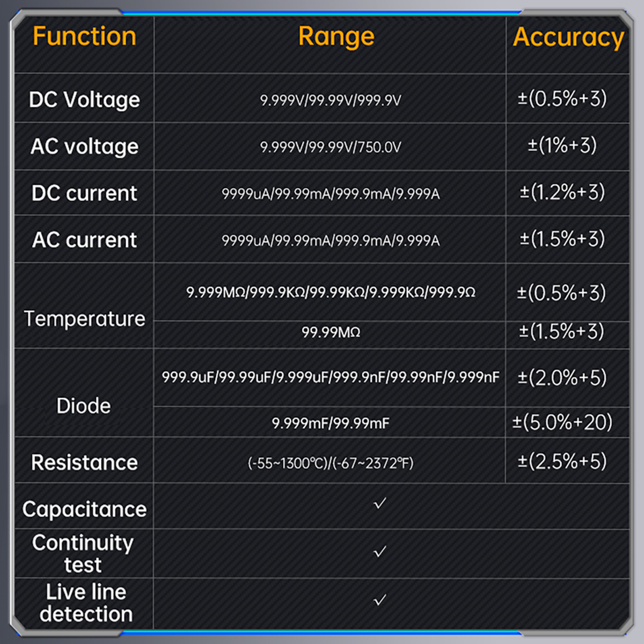Click the "Function" column header

click(x=84, y=36)
